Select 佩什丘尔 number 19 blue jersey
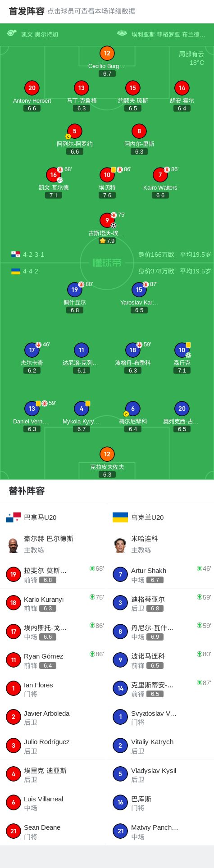This screenshot has width=214, height=868. click(75, 290)
